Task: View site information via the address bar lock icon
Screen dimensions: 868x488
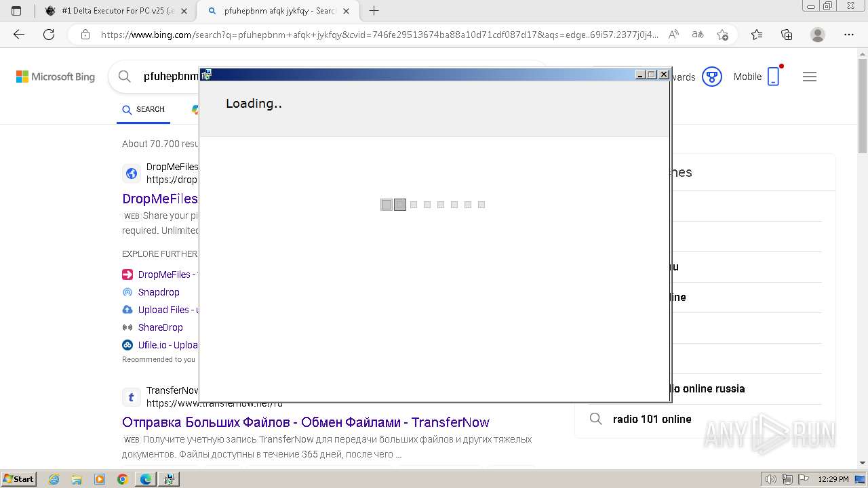Action: click(x=85, y=35)
